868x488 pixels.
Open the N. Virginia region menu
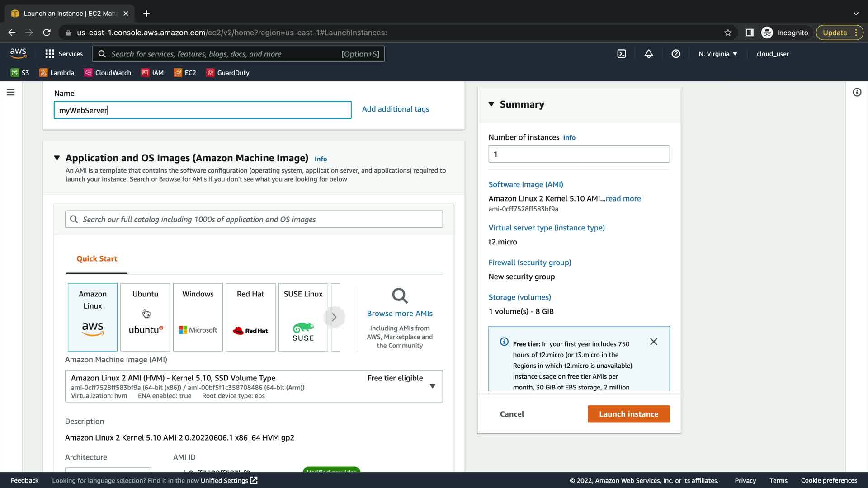click(717, 54)
